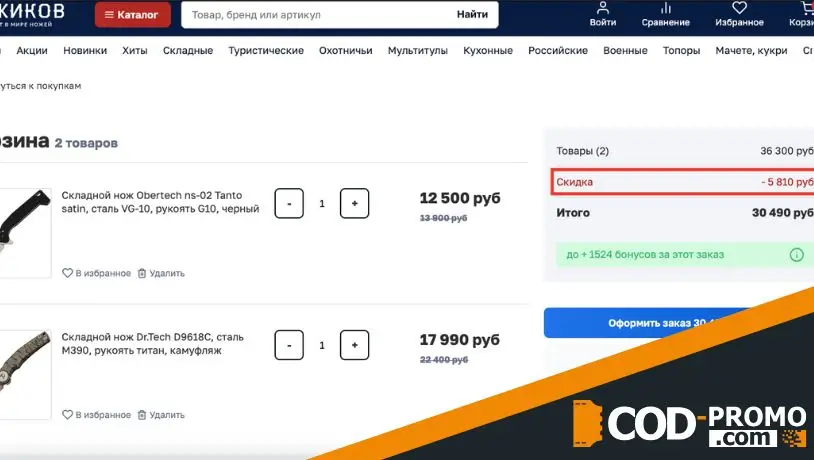Go to the Новинки category

(x=85, y=50)
